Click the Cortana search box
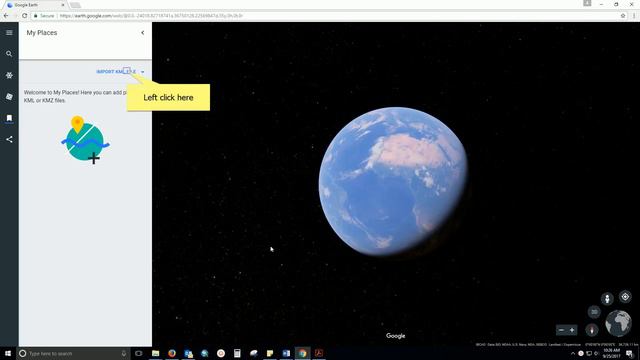This screenshot has height=360, width=640. [73, 353]
